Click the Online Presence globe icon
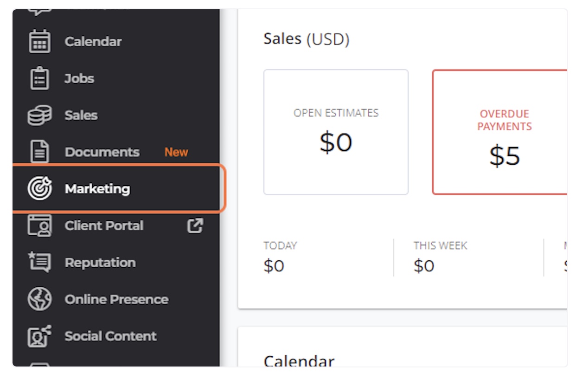Screen dimensions: 588x373 coord(40,299)
